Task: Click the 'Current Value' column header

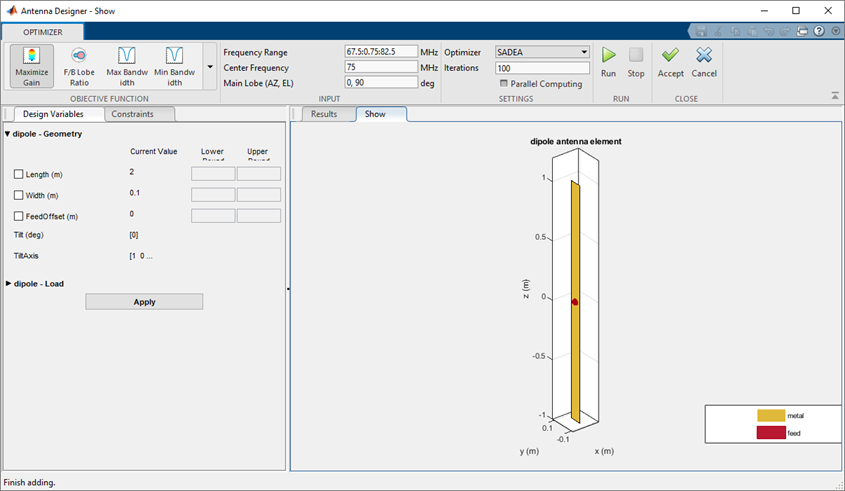Action: [x=154, y=151]
